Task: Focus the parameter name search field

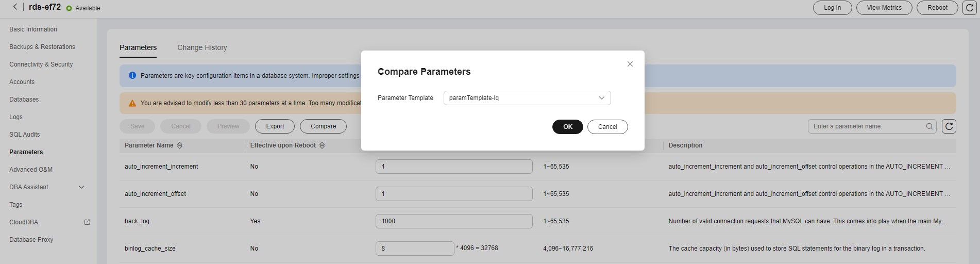Action: (x=868, y=126)
